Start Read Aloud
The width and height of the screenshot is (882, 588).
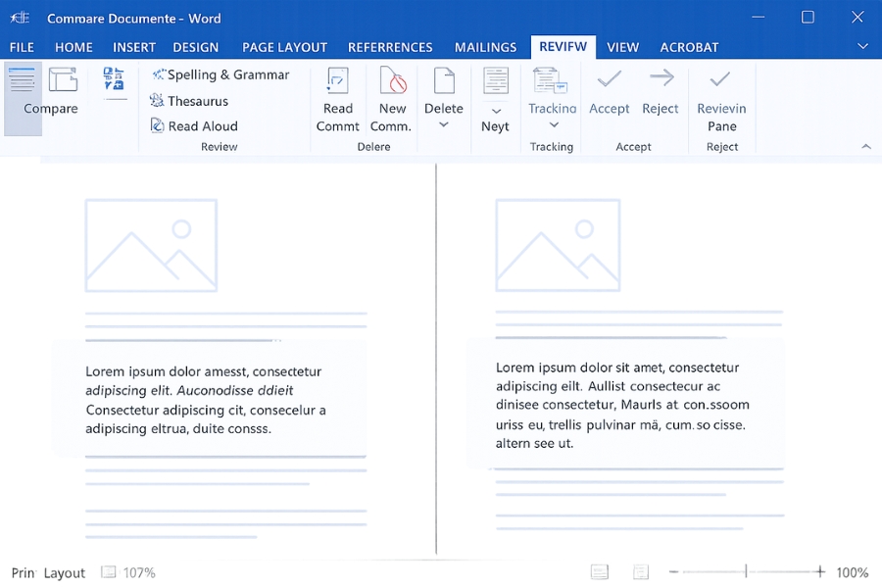[x=194, y=126]
